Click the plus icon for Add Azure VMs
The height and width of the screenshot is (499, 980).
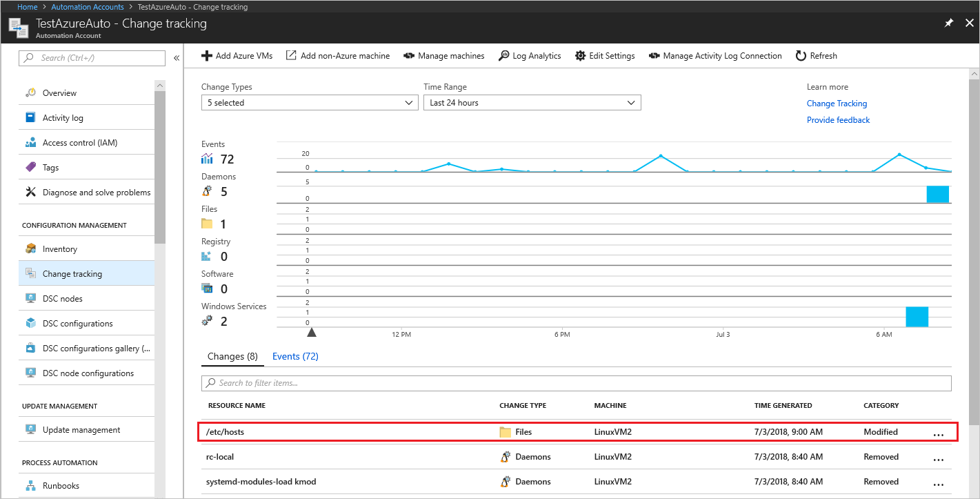pos(206,55)
